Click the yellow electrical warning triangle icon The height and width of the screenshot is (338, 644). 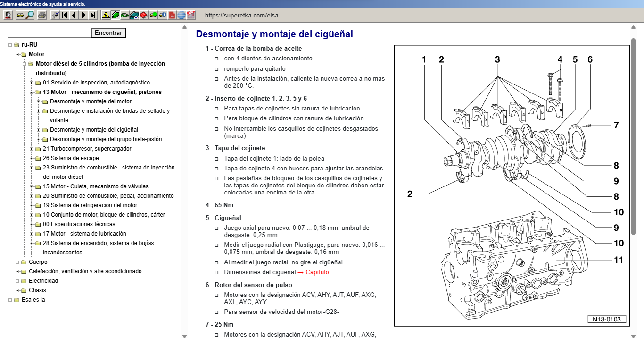106,15
